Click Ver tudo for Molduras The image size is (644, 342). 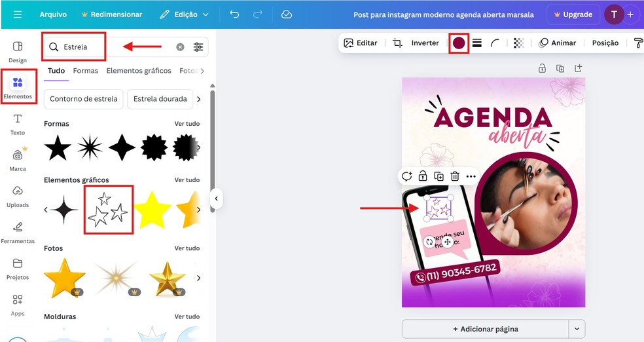click(x=187, y=316)
